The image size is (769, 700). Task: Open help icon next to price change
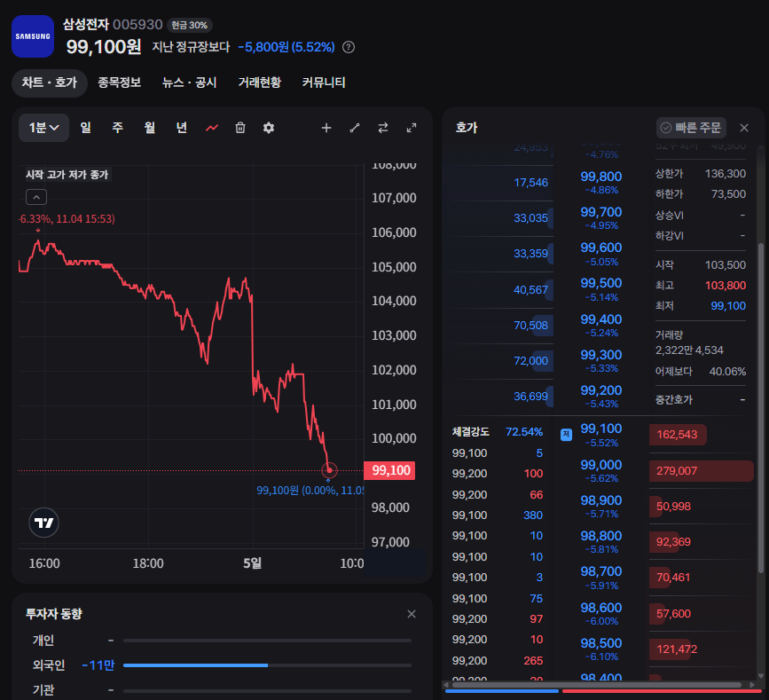tap(349, 47)
